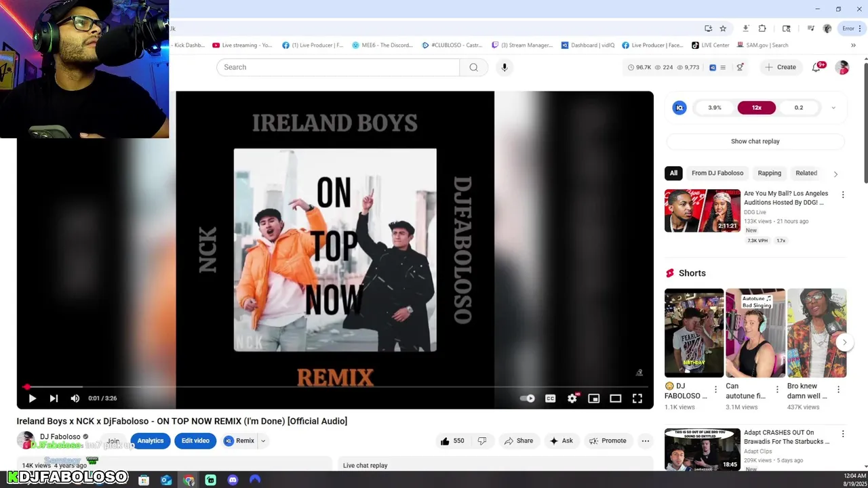
Task: Open YouTube notifications bell
Action: click(816, 67)
